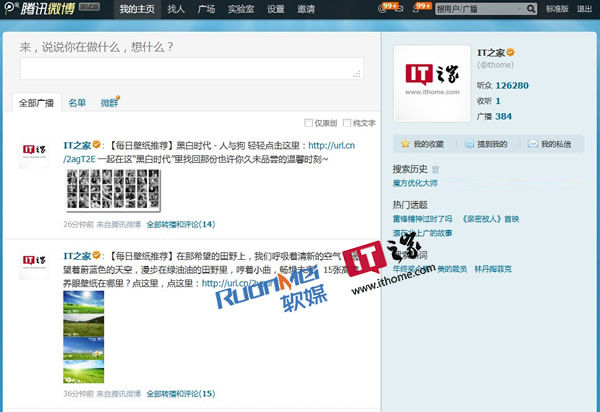Clear search history with the trash icon
600x412 pixels.
(435, 169)
